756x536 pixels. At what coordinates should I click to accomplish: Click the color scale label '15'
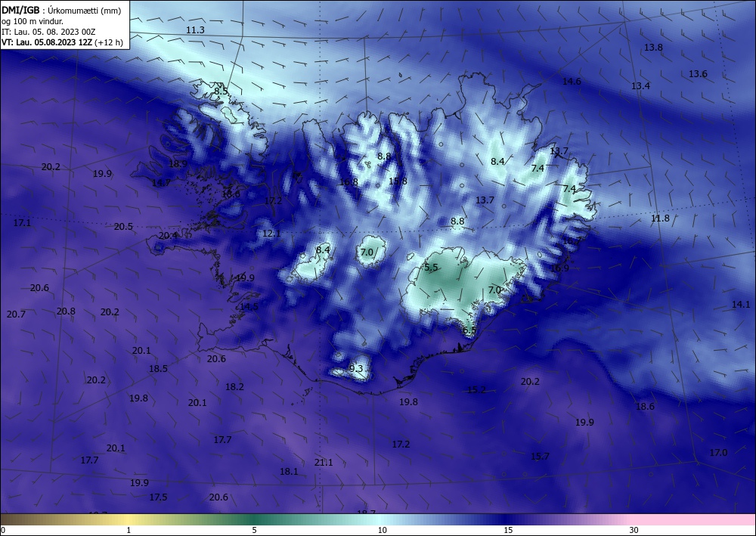pos(508,530)
